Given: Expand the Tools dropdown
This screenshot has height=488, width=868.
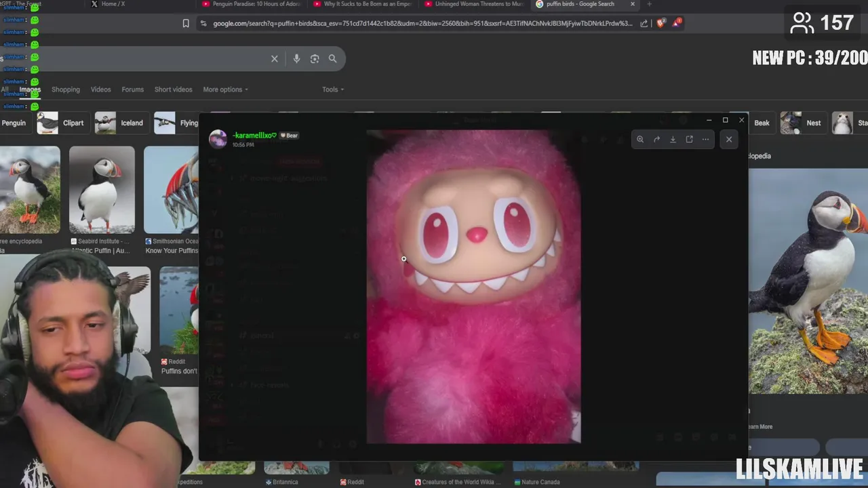Looking at the screenshot, I should [333, 89].
